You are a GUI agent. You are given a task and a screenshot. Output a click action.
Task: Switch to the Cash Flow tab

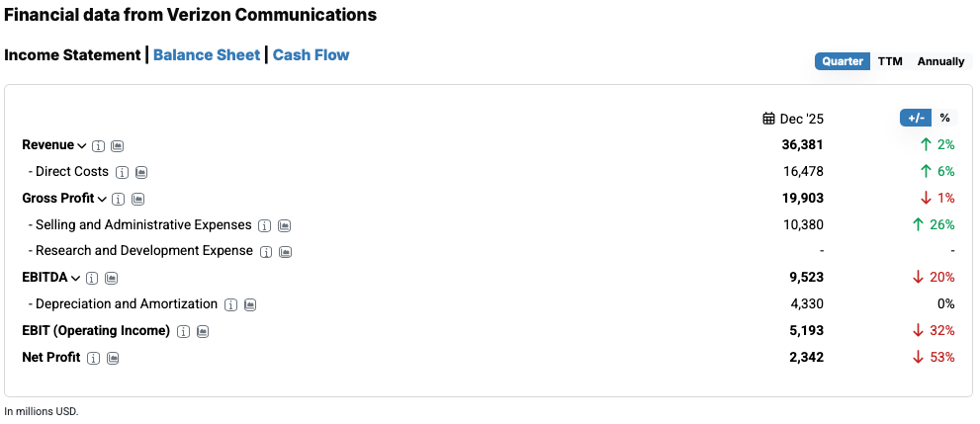point(311,55)
